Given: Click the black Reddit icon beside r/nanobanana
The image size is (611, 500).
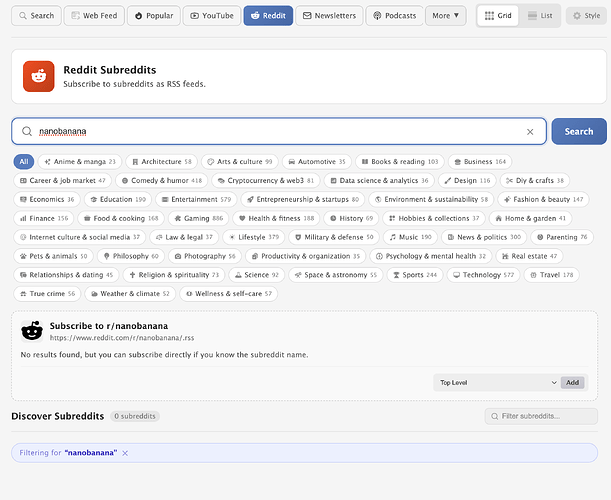Looking at the screenshot, I should tap(32, 331).
